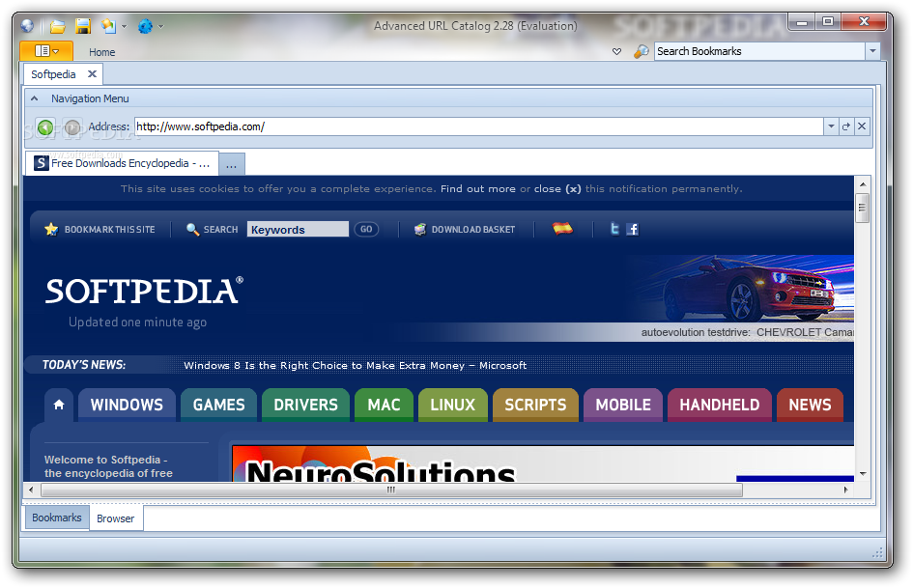The height and width of the screenshot is (588, 913).
Task: Click the search bookmarks magnifier icon
Action: tap(642, 51)
